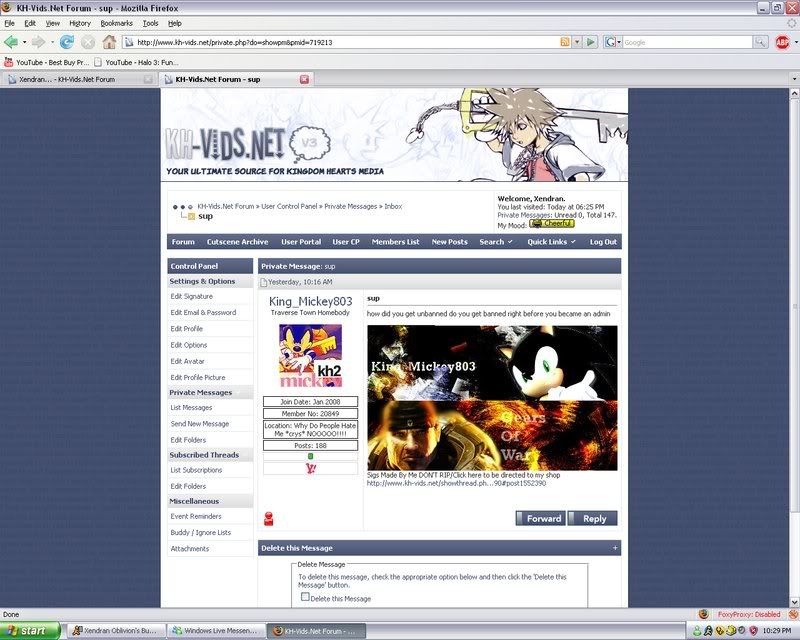Open the Google search engine dropdown

click(x=612, y=42)
